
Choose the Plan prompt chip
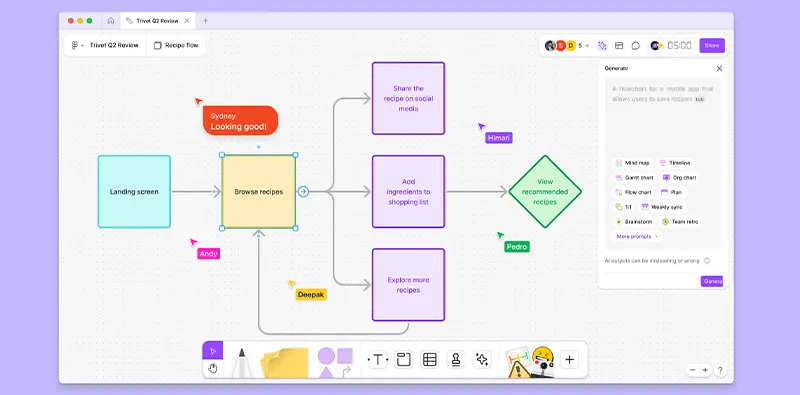[671, 192]
